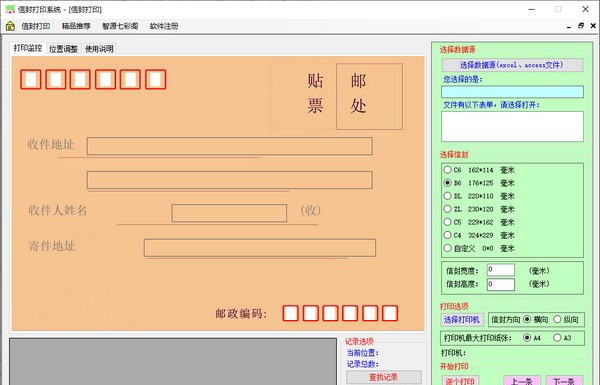Click the gray record data grid
This screenshot has width=600, height=385.
173,361
